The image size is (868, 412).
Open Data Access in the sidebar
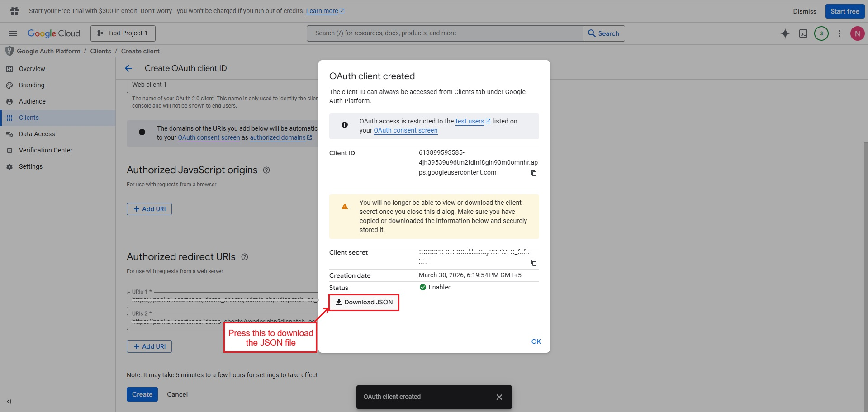[37, 134]
